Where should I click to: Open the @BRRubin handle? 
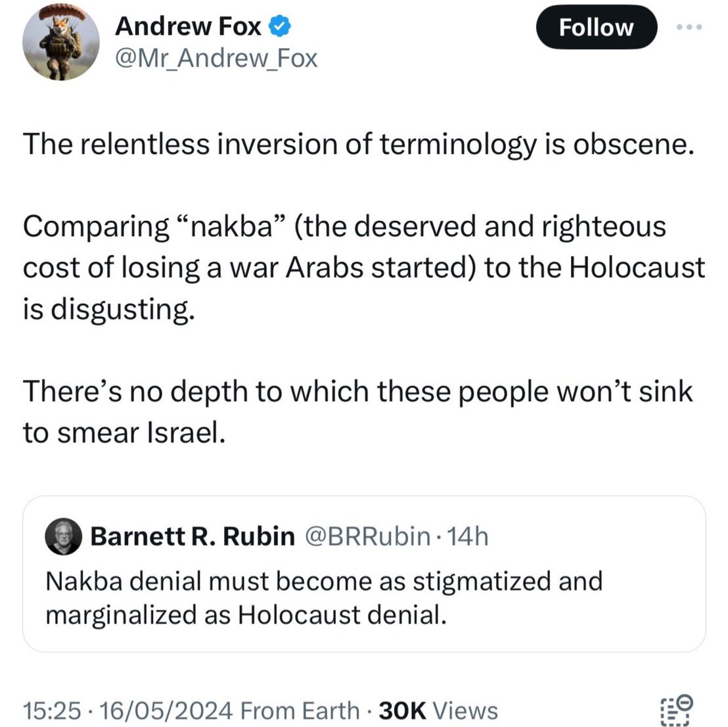pyautogui.click(x=367, y=536)
